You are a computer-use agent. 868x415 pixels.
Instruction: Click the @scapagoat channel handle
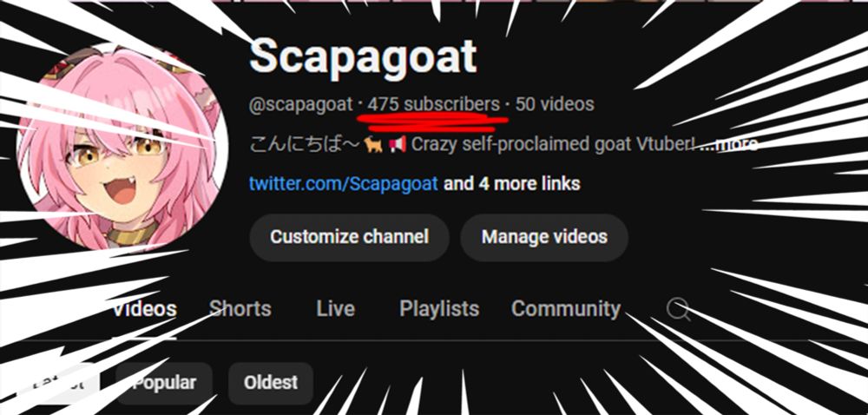click(300, 104)
